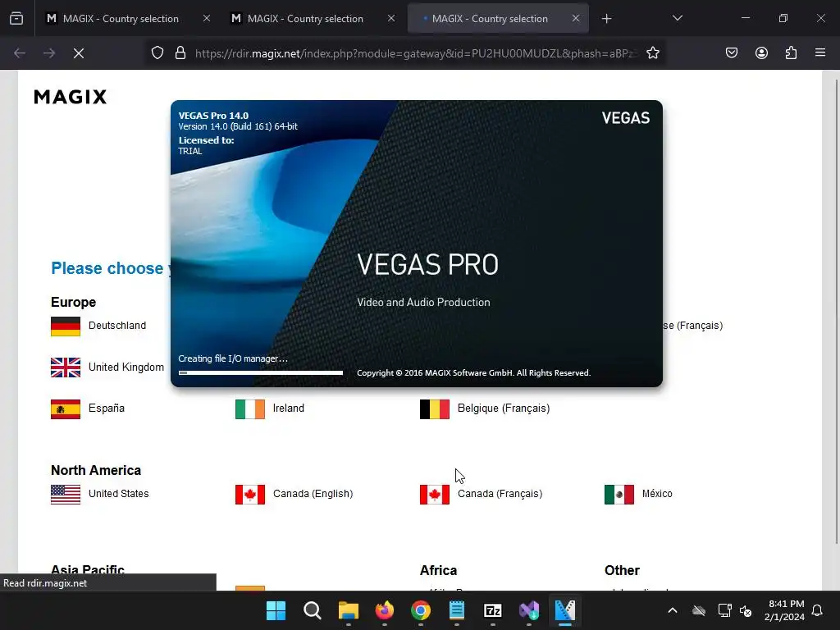Switch to VEGAS Pro taskbar icon
This screenshot has height=630, width=840.
tap(564, 610)
